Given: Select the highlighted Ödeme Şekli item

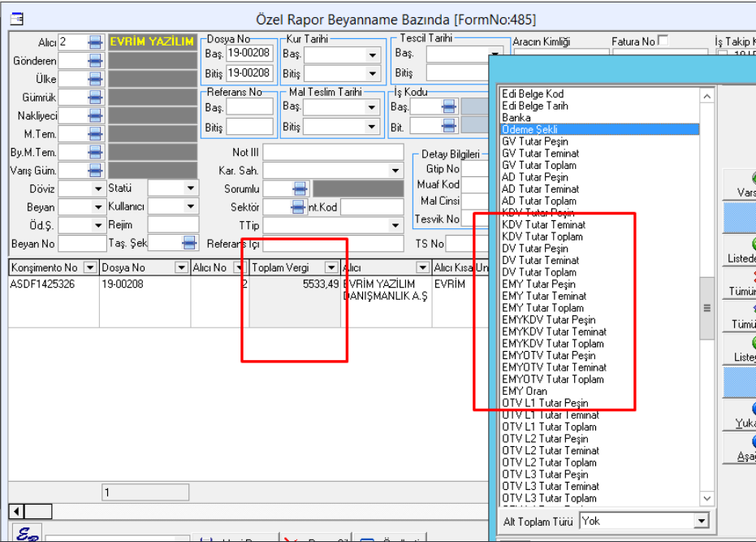Looking at the screenshot, I should click(x=600, y=129).
